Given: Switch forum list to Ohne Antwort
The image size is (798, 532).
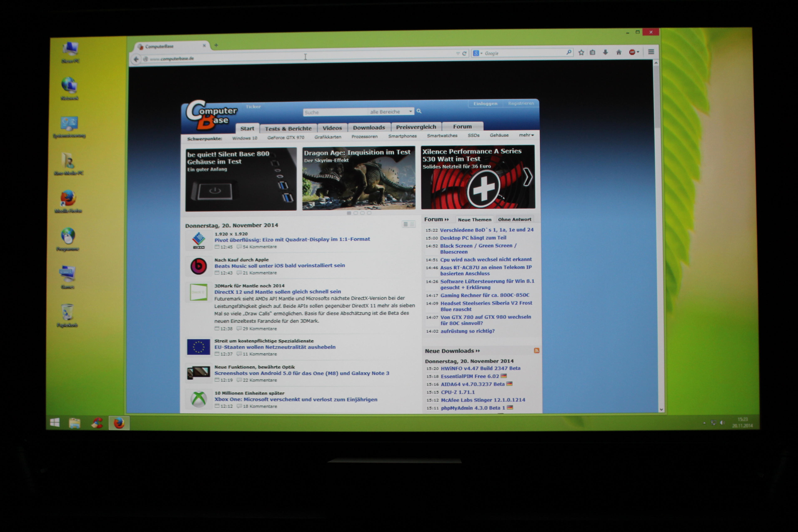Looking at the screenshot, I should click(x=514, y=220).
